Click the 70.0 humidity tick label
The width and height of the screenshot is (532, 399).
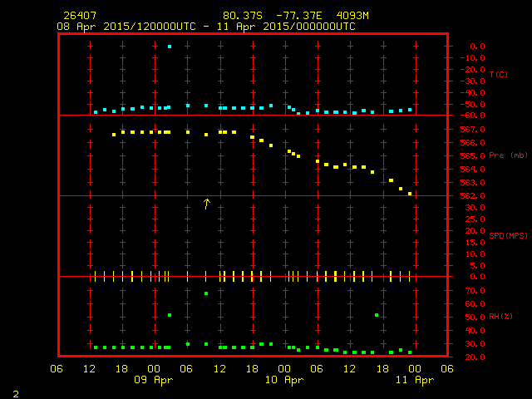(x=475, y=290)
